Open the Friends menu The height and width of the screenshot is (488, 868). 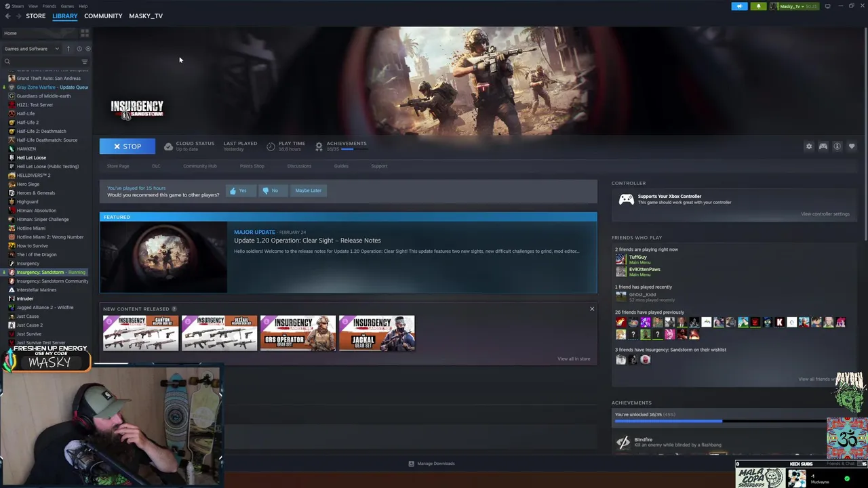pyautogui.click(x=50, y=6)
